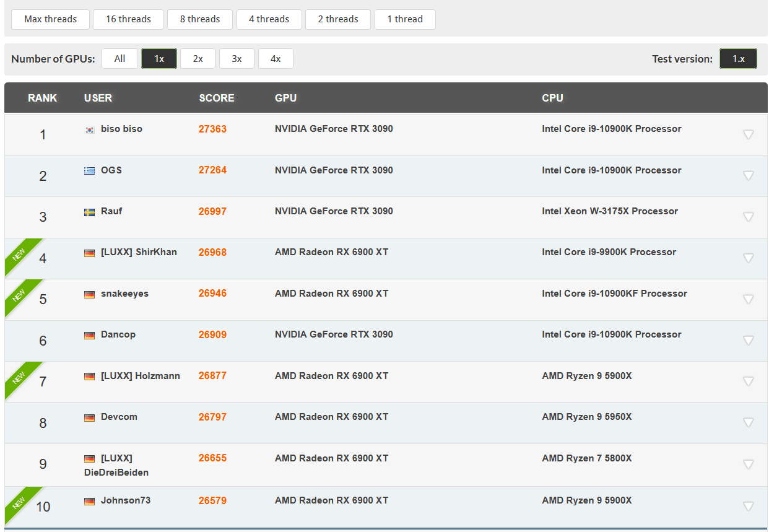Click South Korea flag beside biso biso
769x532 pixels.
[x=90, y=130]
